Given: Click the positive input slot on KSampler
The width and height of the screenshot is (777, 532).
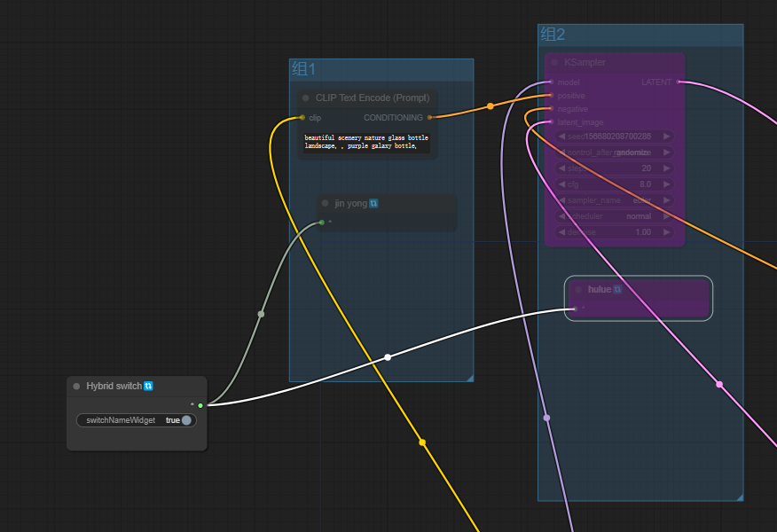Looking at the screenshot, I should tap(551, 96).
